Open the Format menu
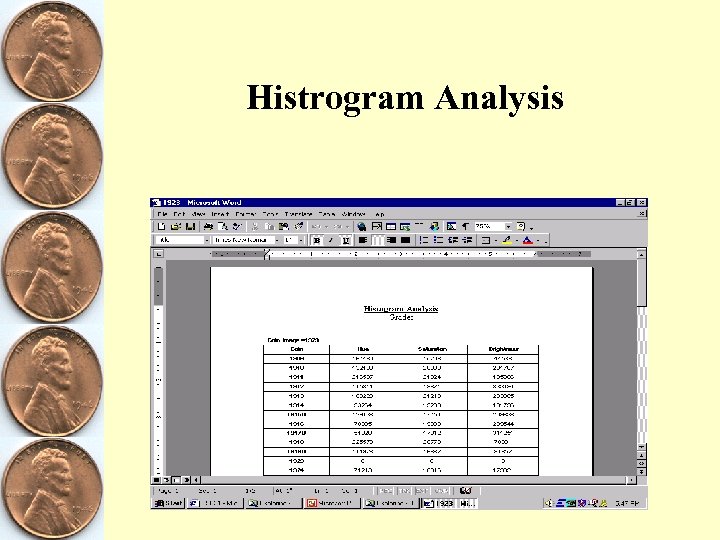This screenshot has height=540, width=720. [245, 214]
